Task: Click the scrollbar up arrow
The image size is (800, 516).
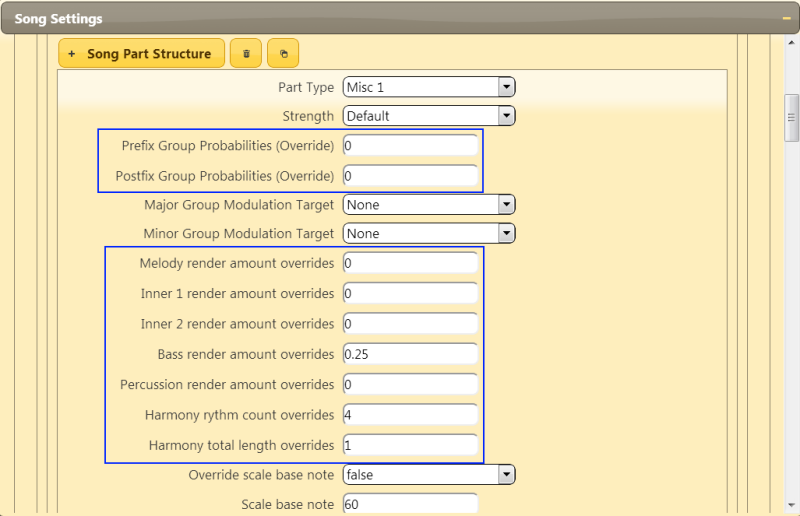Action: click(x=791, y=43)
